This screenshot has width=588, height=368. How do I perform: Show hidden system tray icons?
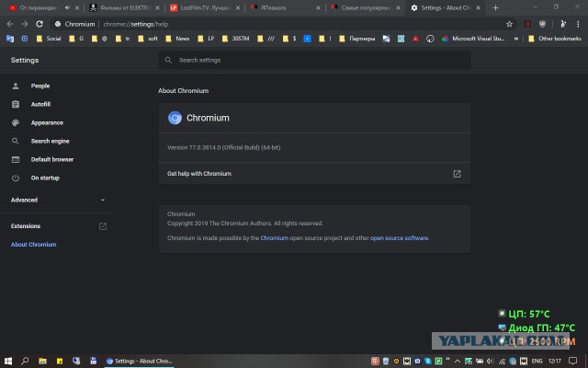click(x=458, y=361)
